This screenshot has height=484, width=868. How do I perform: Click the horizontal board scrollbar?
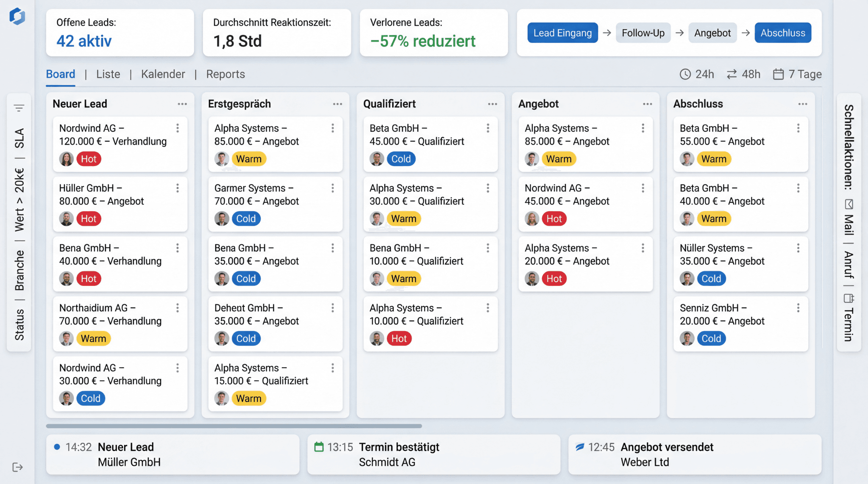point(234,426)
